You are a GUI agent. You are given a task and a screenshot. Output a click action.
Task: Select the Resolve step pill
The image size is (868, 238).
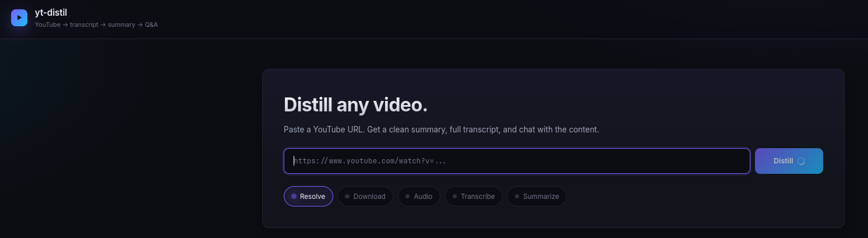coord(308,197)
